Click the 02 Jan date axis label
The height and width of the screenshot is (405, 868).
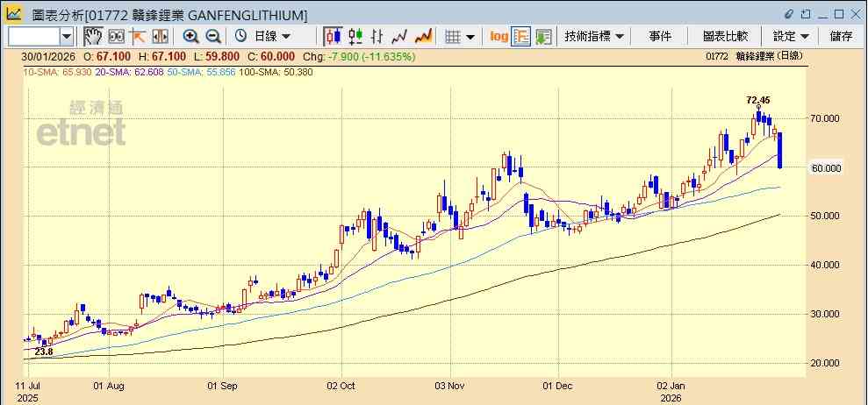(671, 386)
